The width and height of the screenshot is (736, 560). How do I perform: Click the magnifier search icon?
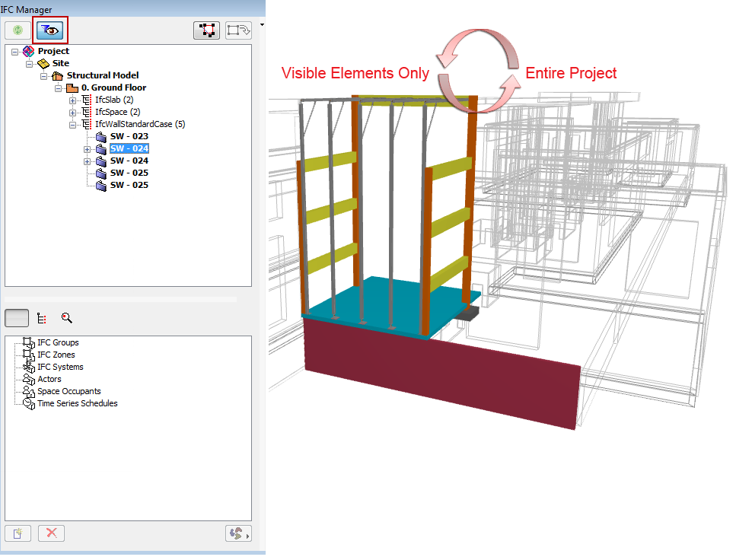click(67, 318)
